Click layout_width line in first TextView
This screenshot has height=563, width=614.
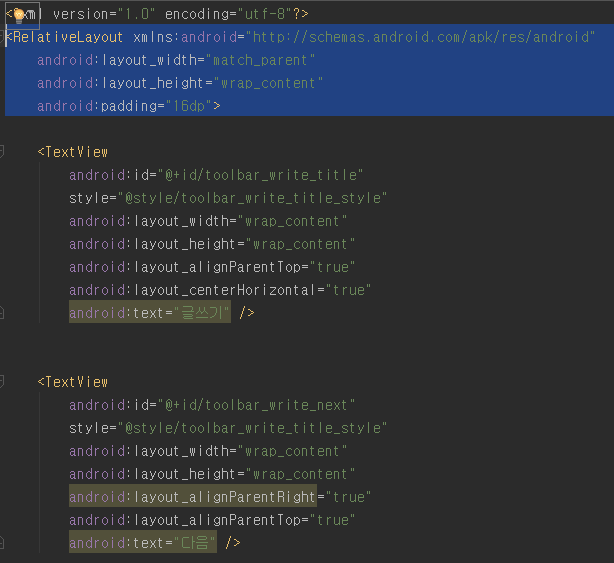pos(208,221)
